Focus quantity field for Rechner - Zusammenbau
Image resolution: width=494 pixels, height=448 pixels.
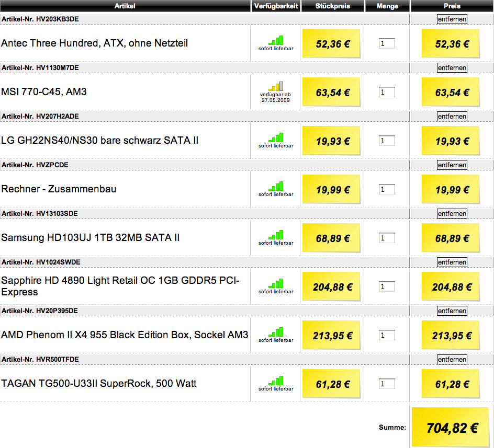(x=387, y=189)
